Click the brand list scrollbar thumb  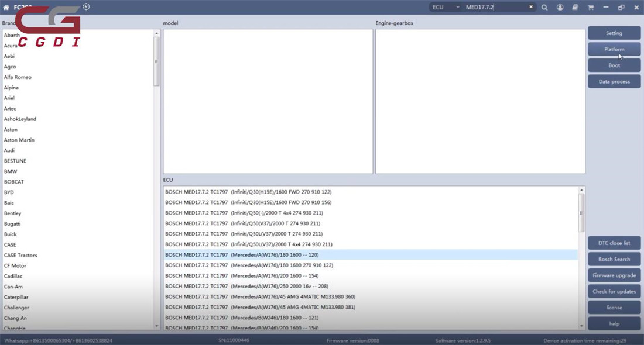coord(156,61)
